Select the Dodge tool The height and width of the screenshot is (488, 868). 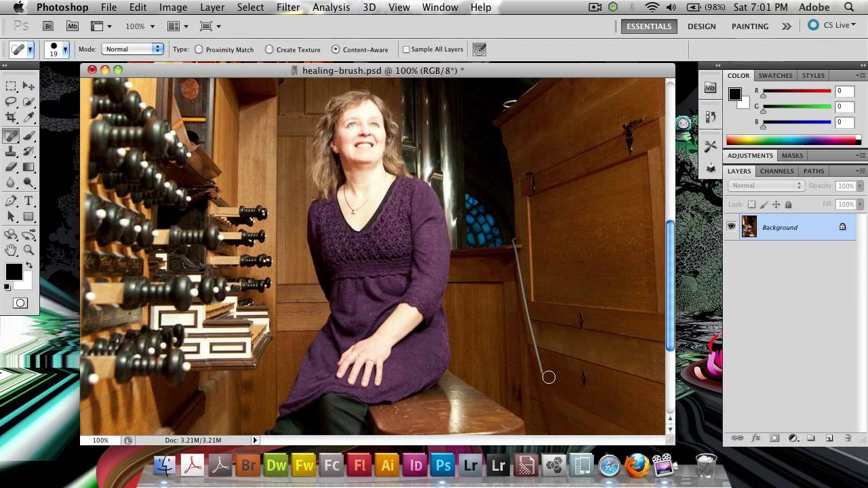tap(28, 182)
